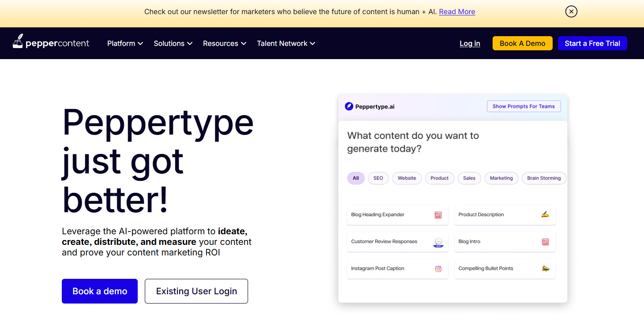Expand the Platform menu
This screenshot has height=330, width=644.
point(125,43)
